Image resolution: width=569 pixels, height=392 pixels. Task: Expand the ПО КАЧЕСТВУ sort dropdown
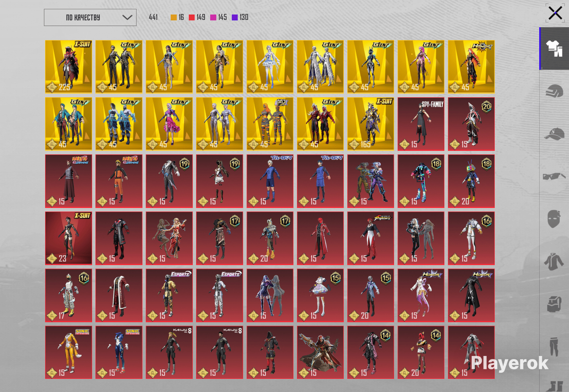click(x=90, y=18)
